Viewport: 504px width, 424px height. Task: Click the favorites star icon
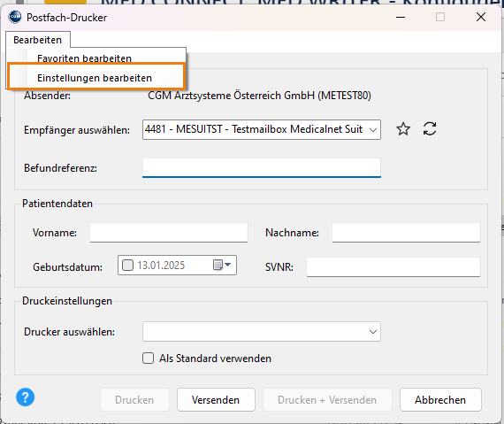point(403,129)
